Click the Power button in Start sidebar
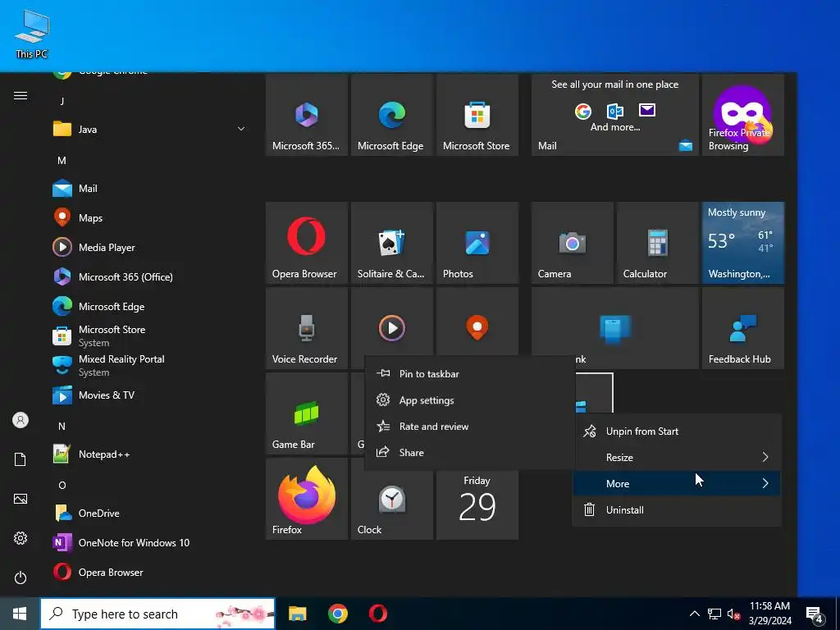Screen dimensions: 840x630 21,577
